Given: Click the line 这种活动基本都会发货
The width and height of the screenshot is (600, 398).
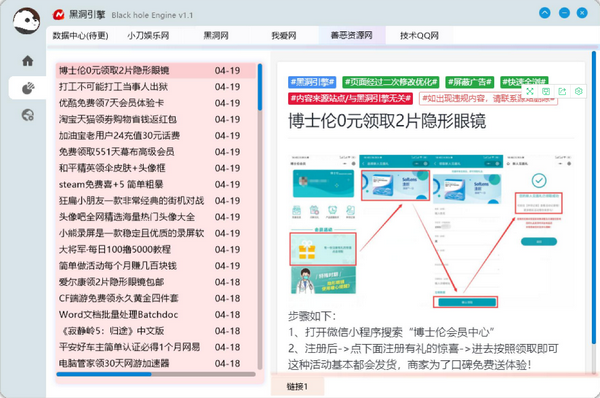Looking at the screenshot, I should [x=409, y=365].
